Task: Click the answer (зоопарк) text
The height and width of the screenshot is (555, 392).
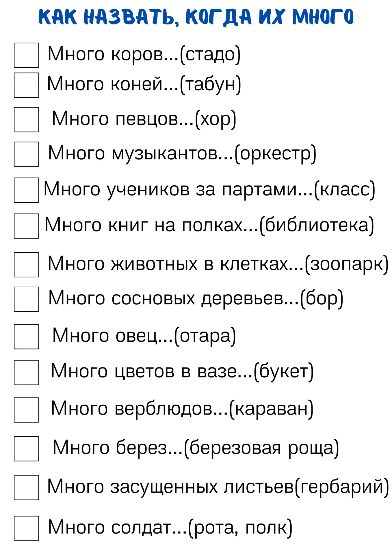Action: tap(347, 264)
